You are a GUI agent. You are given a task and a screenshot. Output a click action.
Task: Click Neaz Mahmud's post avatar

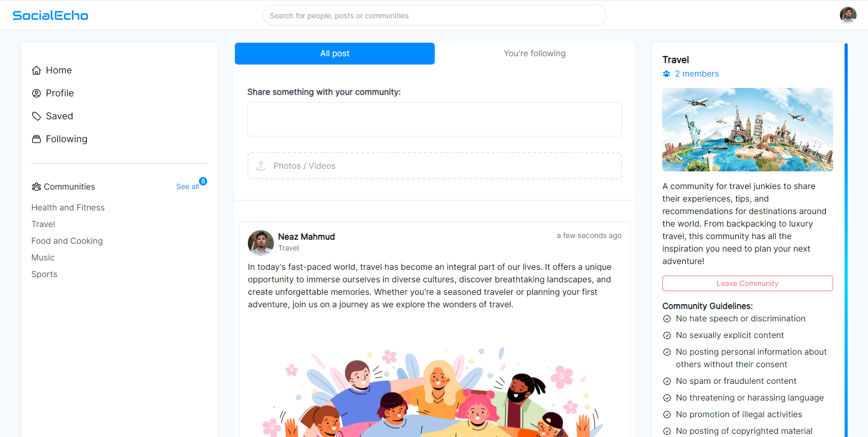coord(261,243)
